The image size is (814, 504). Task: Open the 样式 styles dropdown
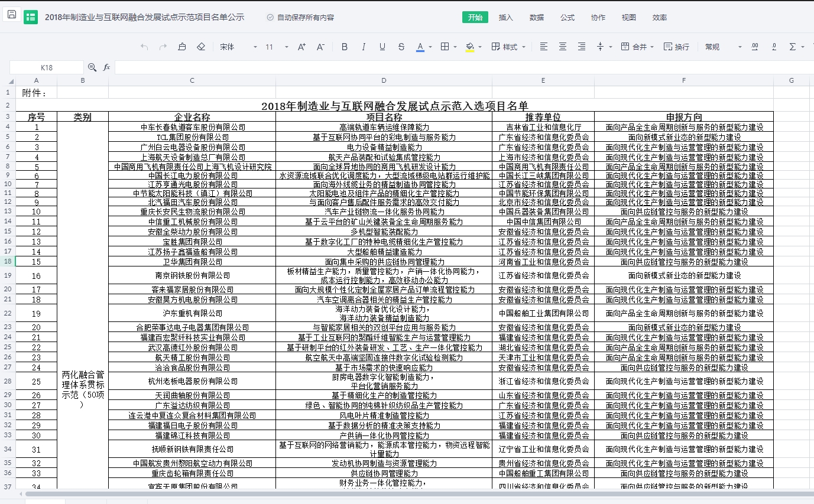[x=508, y=47]
